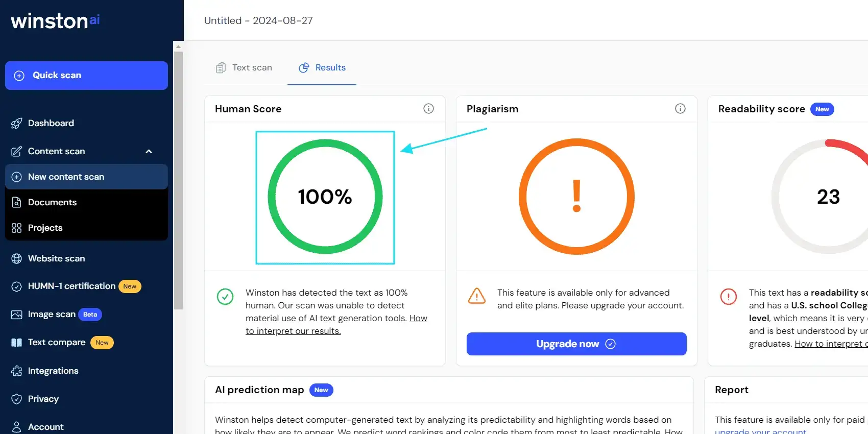Click the Quick scan button
Screen dimensions: 868x434
coord(86,76)
